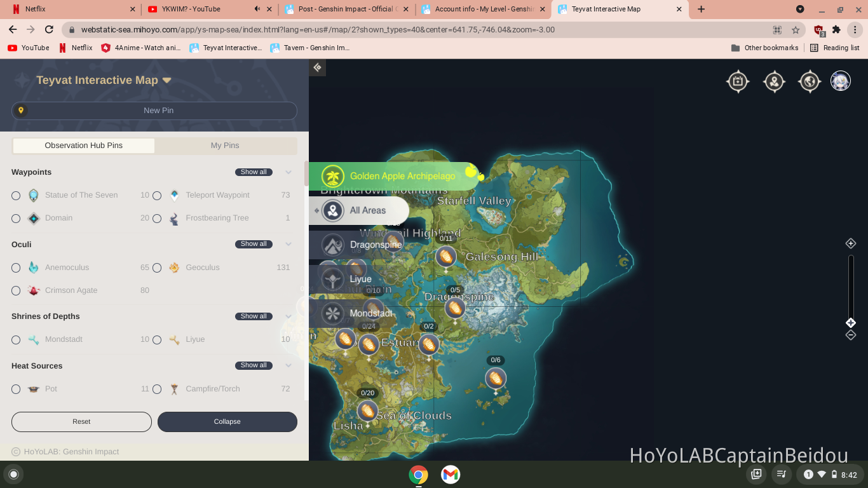868x488 pixels.
Task: Click the globe icon at top right
Action: click(x=810, y=81)
